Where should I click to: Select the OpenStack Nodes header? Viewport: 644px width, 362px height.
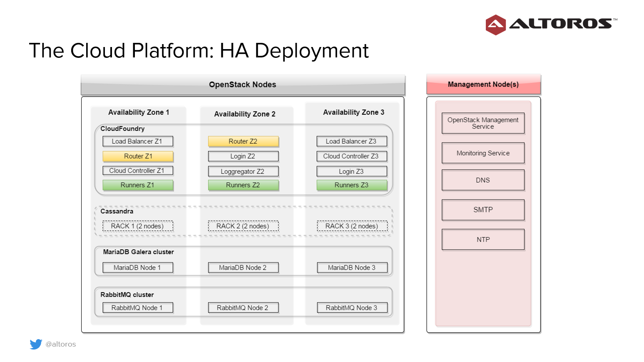click(x=243, y=84)
